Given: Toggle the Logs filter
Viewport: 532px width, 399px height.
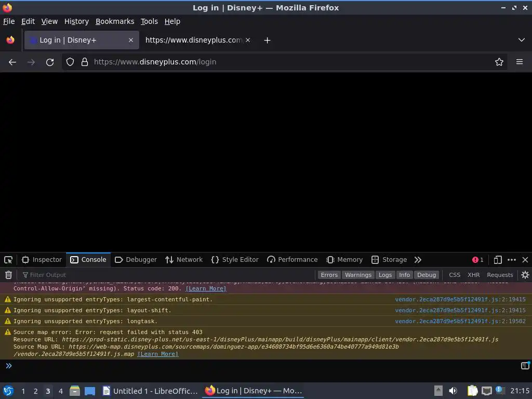Looking at the screenshot, I should (385, 275).
